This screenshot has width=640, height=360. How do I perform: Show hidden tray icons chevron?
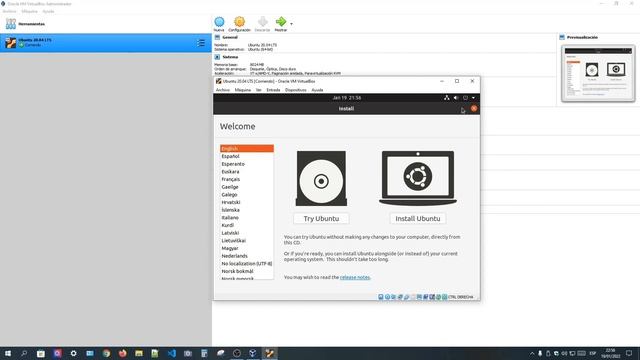pyautogui.click(x=532, y=353)
